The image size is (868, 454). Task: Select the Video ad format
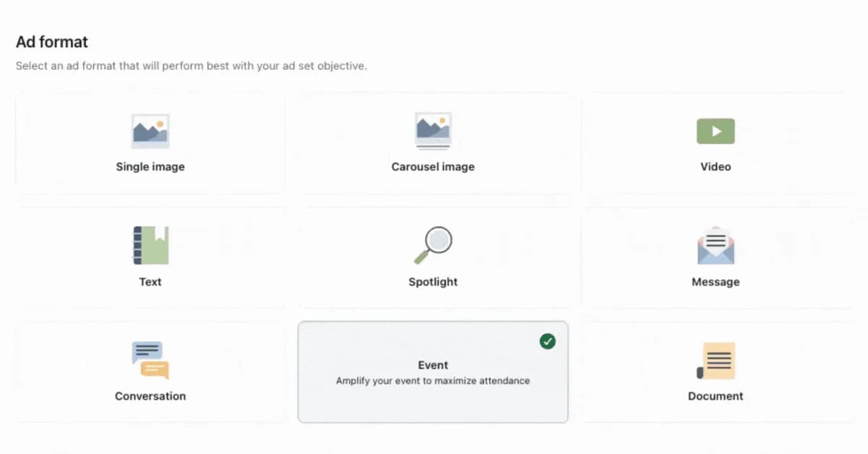(x=715, y=142)
